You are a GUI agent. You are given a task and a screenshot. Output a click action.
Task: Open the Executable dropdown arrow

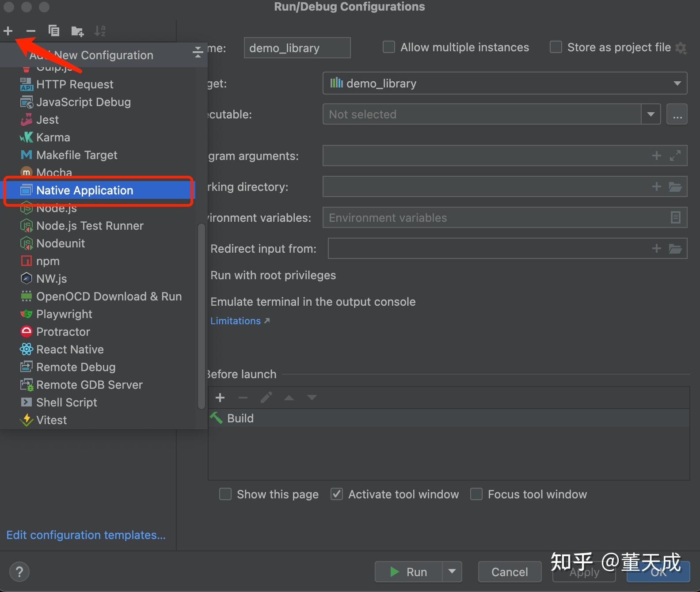point(651,114)
